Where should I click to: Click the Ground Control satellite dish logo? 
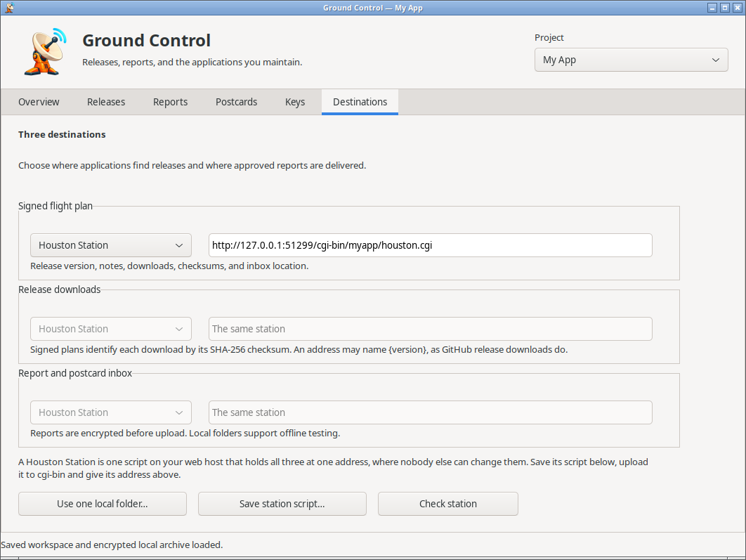pyautogui.click(x=46, y=51)
